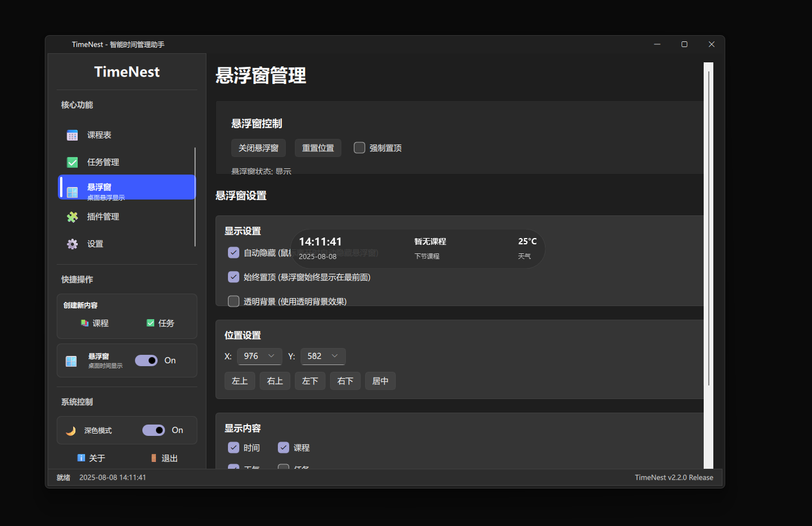This screenshot has height=526, width=812.
Task: Move floating window to 右上
Action: [x=275, y=381]
